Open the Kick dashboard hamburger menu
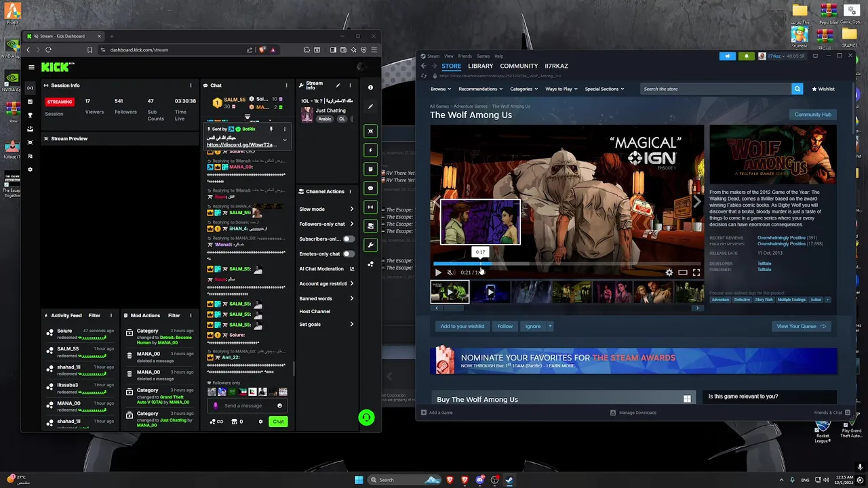The width and height of the screenshot is (868, 488). (31, 67)
